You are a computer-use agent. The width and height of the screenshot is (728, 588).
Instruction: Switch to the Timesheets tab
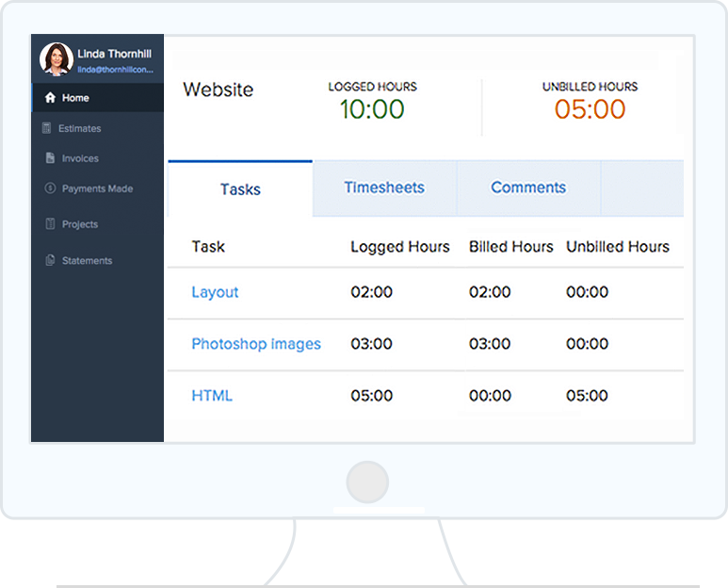[384, 188]
